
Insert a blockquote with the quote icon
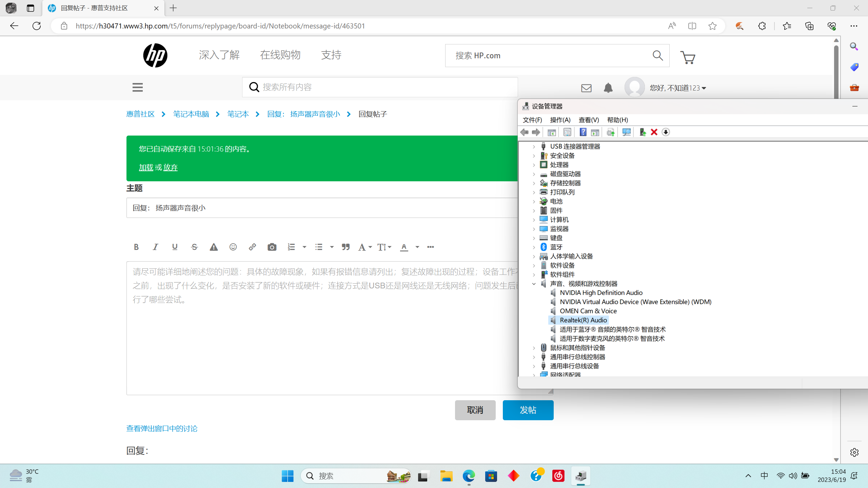click(x=346, y=247)
